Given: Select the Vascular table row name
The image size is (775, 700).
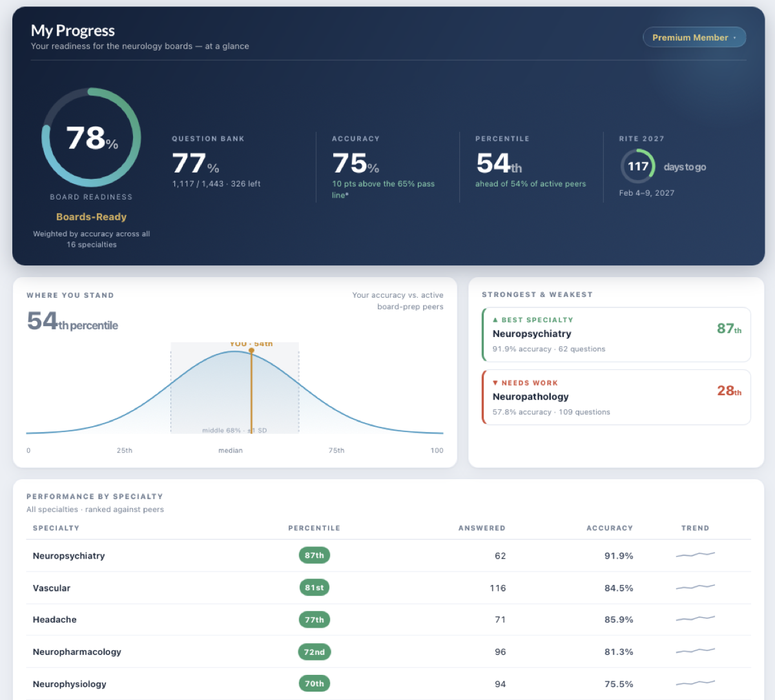Looking at the screenshot, I should [x=52, y=588].
